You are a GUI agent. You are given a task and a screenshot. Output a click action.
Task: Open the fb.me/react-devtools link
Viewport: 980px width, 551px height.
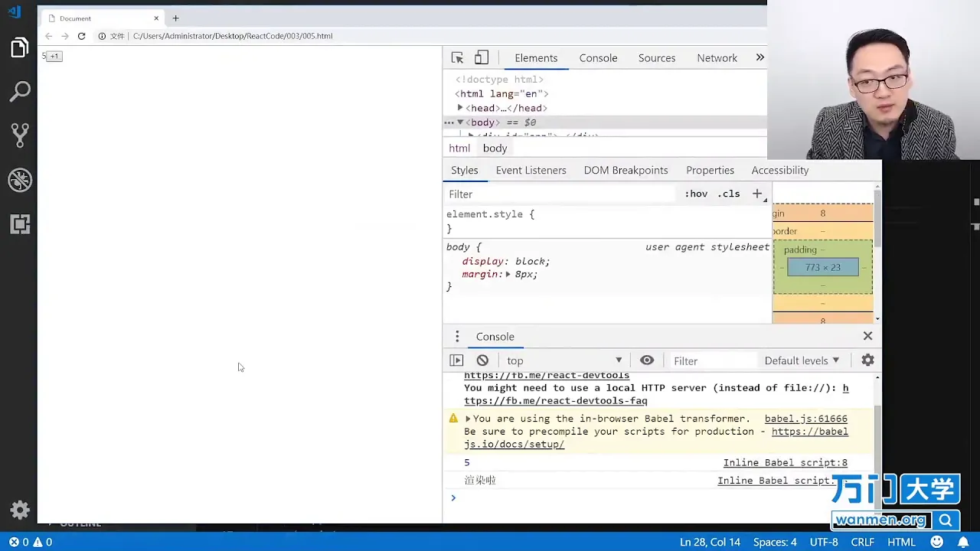pos(547,376)
